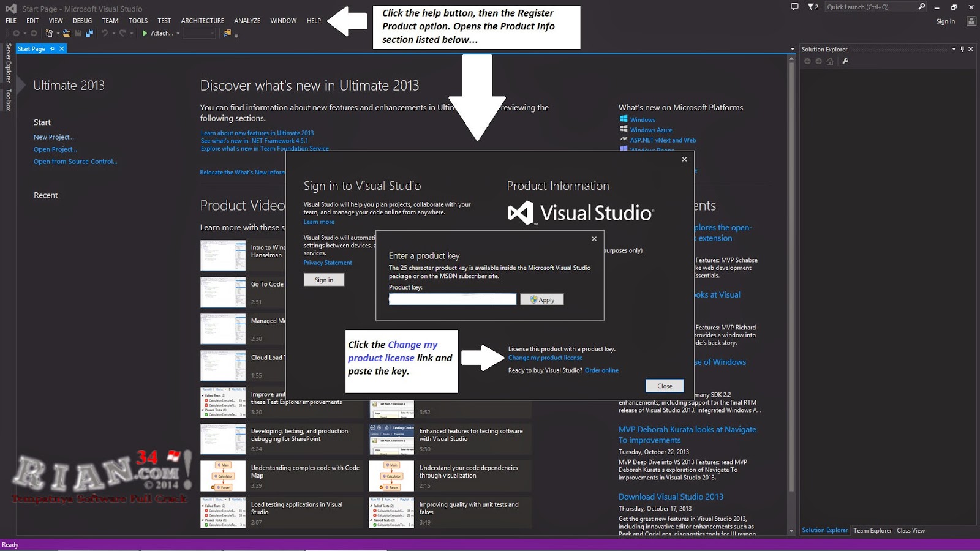The image size is (980, 551).
Task: Expand the New Project dropdown arrow
Action: [x=58, y=33]
